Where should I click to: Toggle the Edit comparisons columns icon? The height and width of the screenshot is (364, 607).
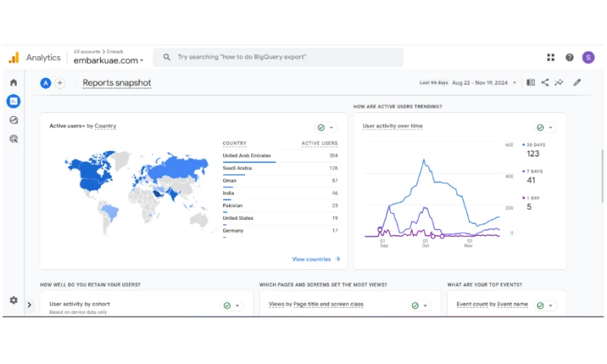530,83
